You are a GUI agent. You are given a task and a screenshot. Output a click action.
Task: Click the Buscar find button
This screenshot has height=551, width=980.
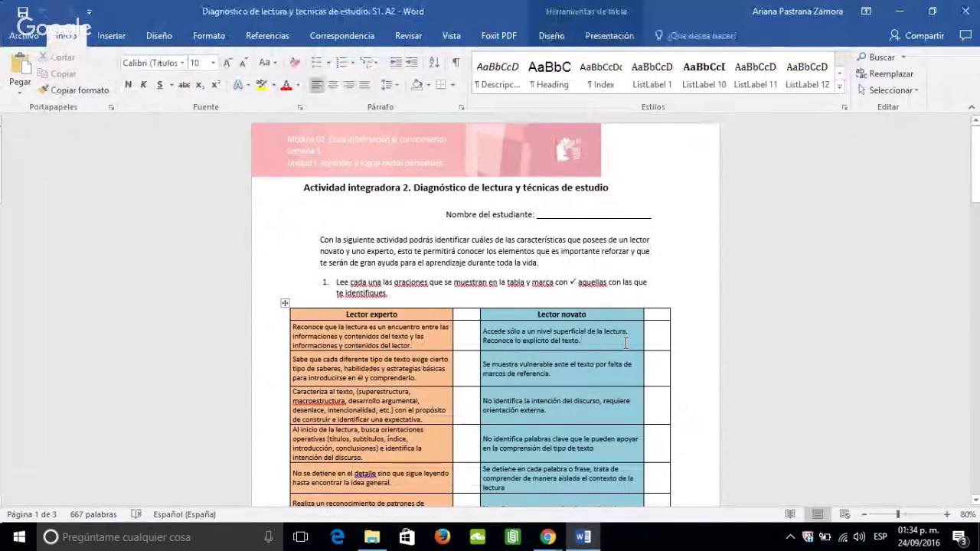pos(881,57)
